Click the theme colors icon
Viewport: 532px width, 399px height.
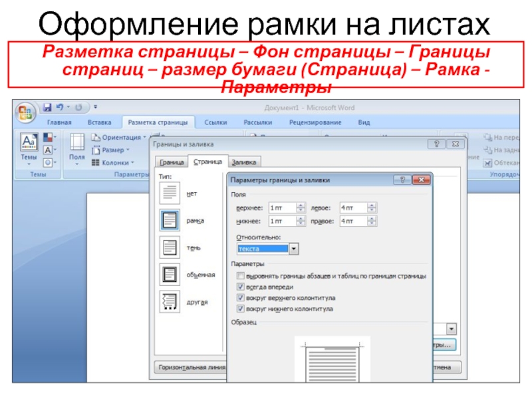50,137
